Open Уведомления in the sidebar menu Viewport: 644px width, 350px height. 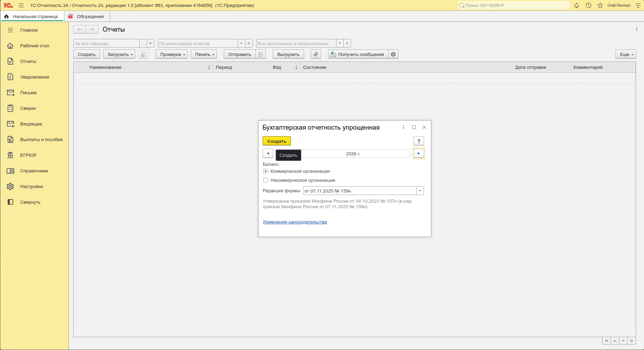34,77
